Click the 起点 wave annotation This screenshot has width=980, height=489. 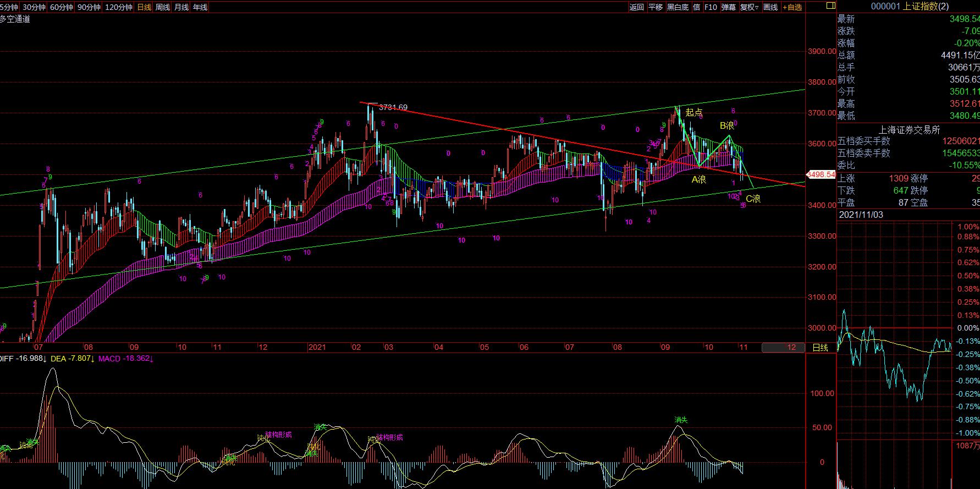coord(694,112)
